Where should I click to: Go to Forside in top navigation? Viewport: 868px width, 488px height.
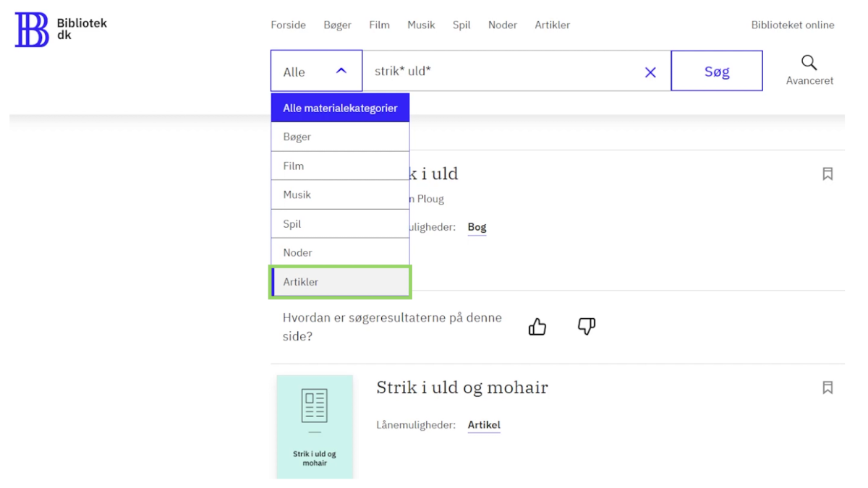(288, 25)
